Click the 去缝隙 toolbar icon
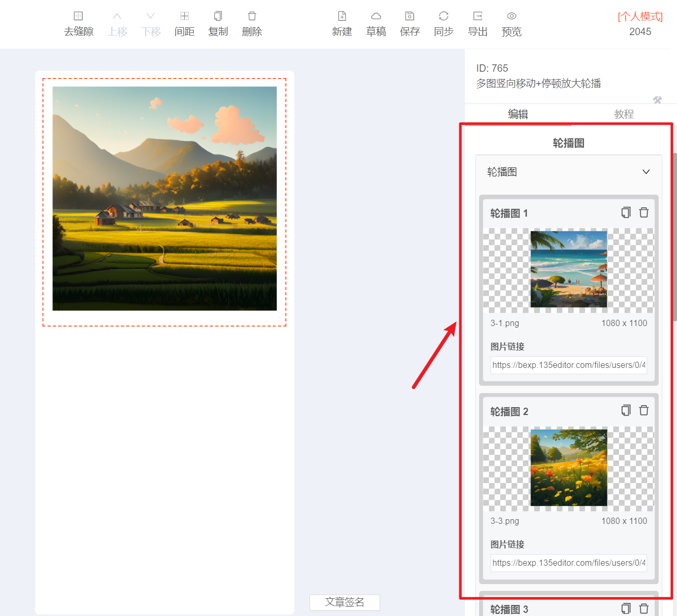This screenshot has width=677, height=616. 78,16
